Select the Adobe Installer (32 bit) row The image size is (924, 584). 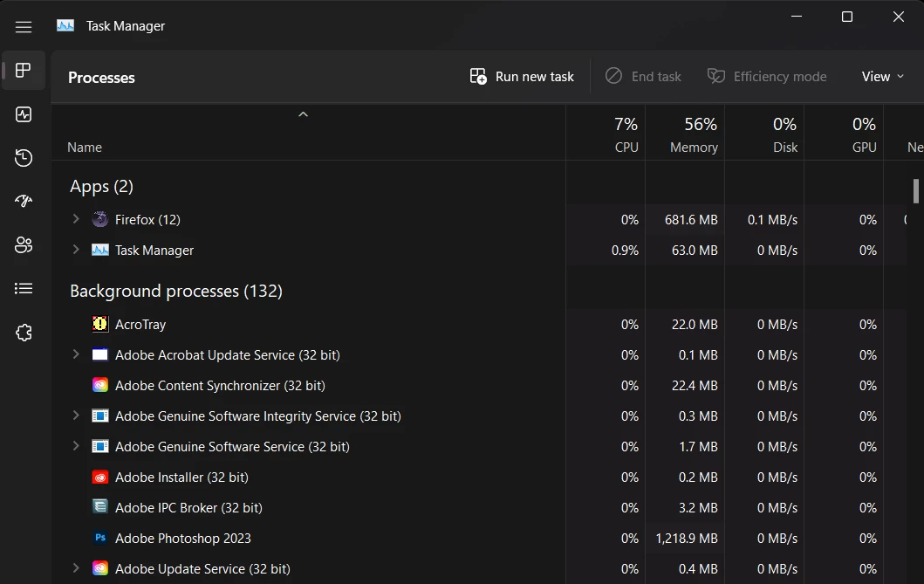click(x=478, y=478)
